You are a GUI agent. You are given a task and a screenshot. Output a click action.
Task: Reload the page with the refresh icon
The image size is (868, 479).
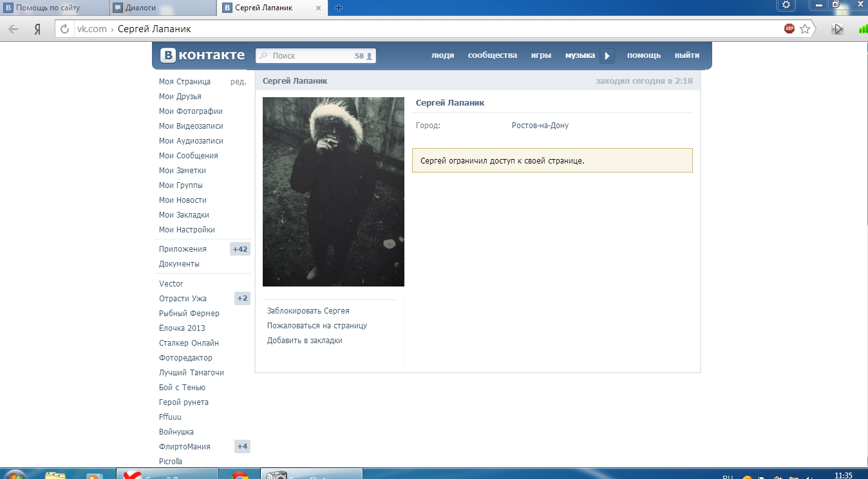[64, 29]
